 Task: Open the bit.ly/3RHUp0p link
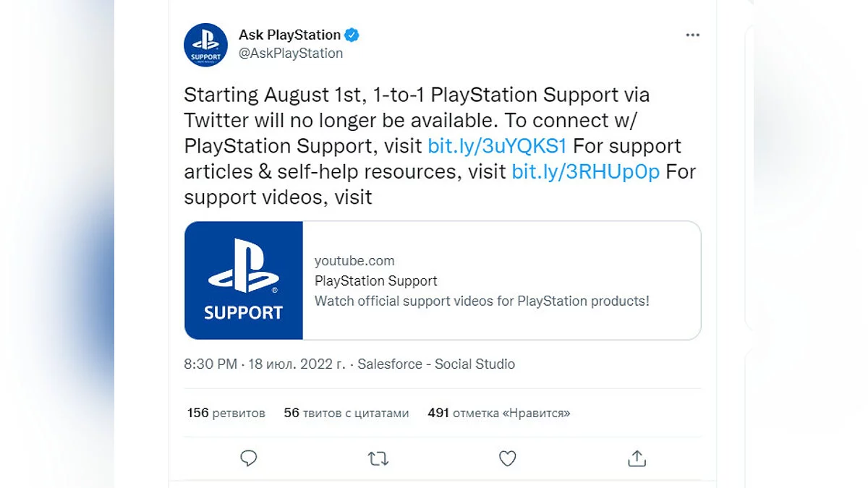point(586,172)
